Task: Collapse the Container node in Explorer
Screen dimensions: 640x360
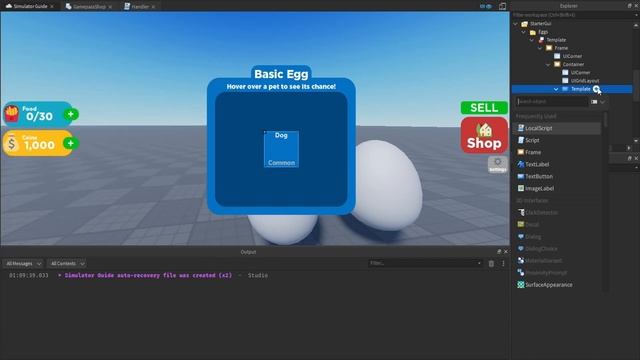Action: [x=548, y=64]
